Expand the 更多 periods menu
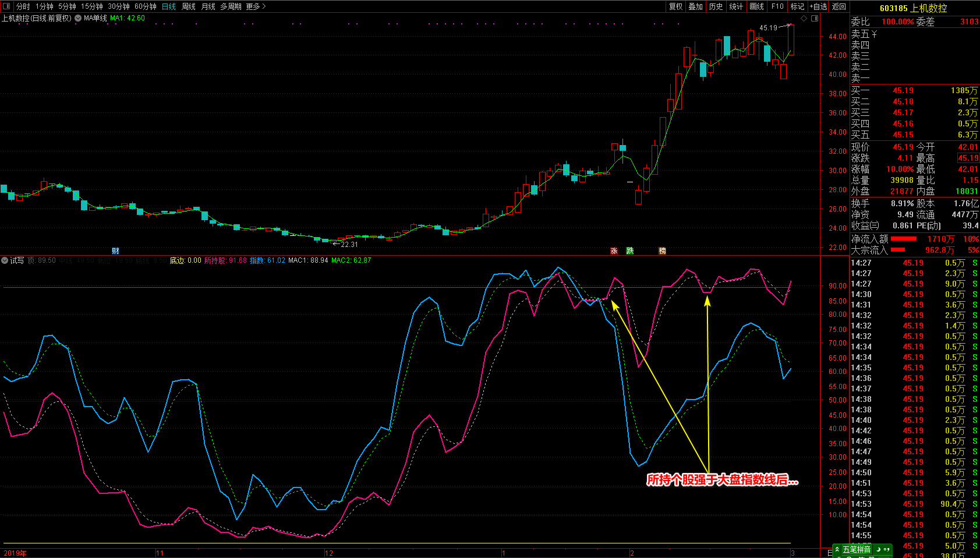The image size is (980, 558). tap(256, 6)
